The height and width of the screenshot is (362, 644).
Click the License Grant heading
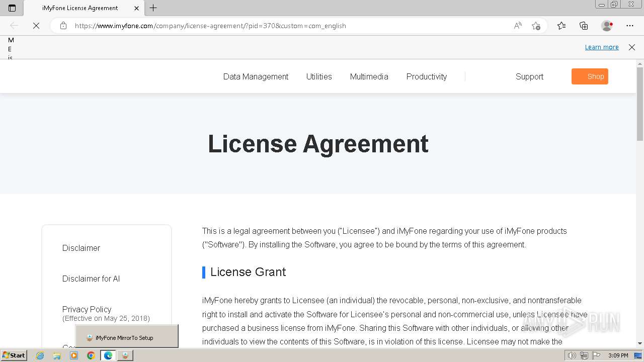248,272
